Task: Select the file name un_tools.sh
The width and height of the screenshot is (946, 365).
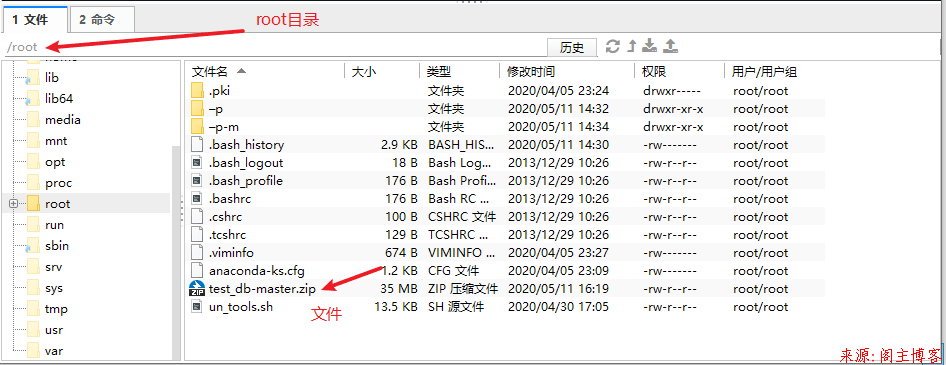Action: 241,306
